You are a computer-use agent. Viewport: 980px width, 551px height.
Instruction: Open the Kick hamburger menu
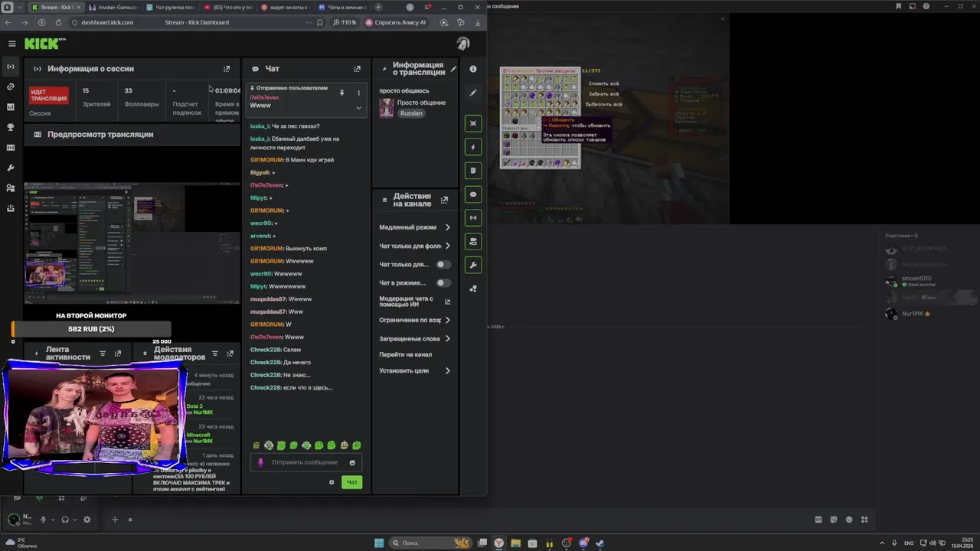click(x=11, y=44)
